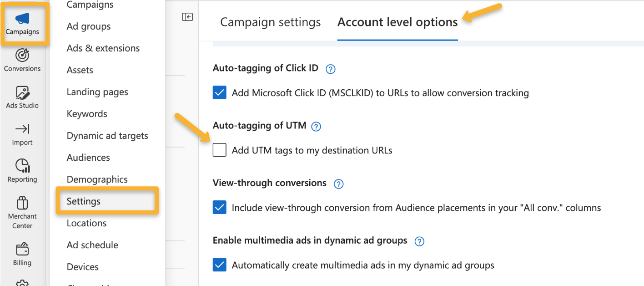This screenshot has height=286, width=644.
Task: Uncheck the Add Microsoft Click ID checkbox
Action: [x=220, y=93]
